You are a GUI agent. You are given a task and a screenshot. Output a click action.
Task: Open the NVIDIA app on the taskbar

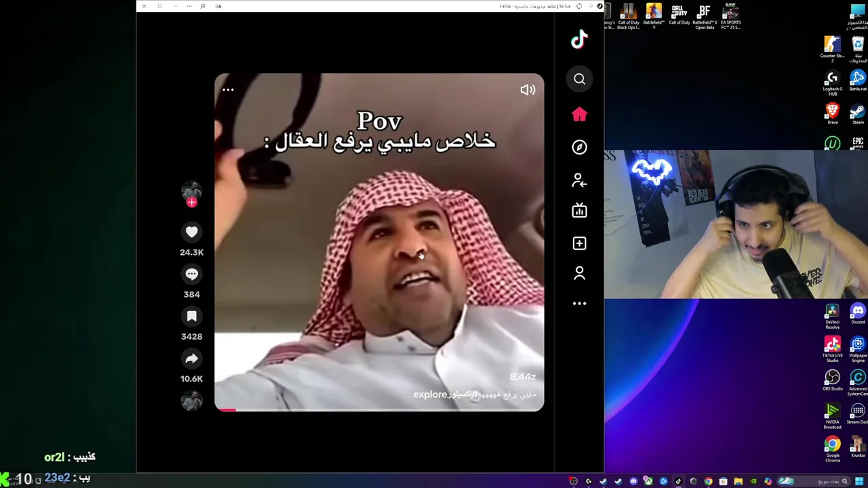pos(753,481)
